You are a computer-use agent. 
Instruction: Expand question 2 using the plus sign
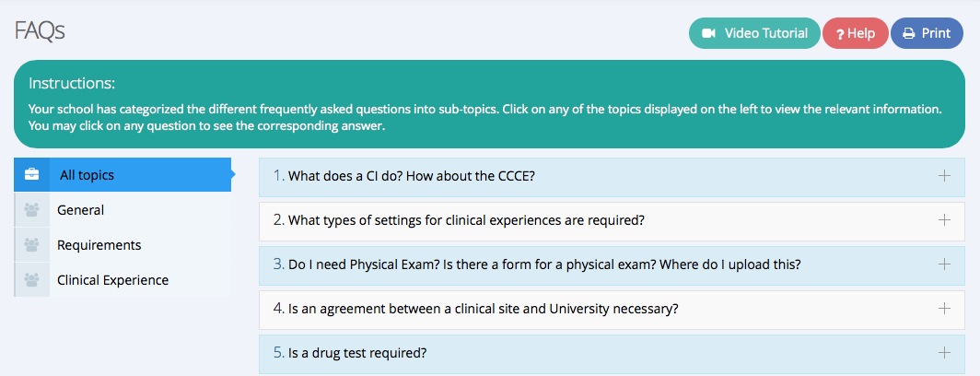point(944,220)
